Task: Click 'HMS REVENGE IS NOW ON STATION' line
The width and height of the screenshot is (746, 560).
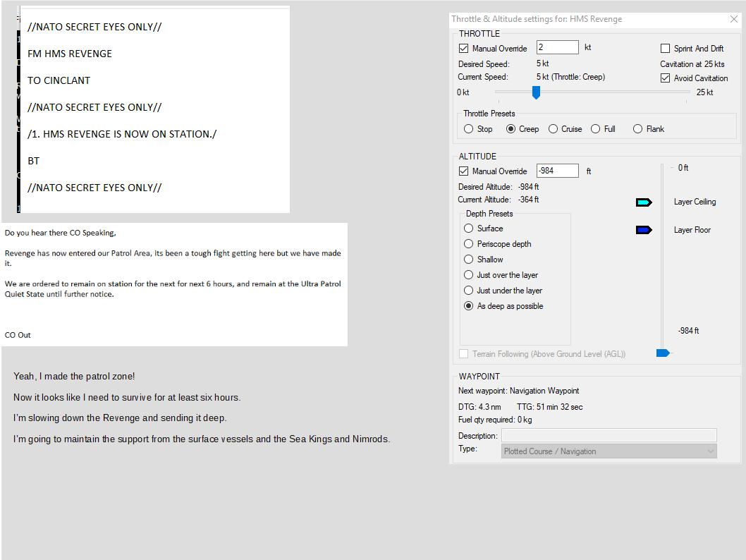Action: pos(122,134)
